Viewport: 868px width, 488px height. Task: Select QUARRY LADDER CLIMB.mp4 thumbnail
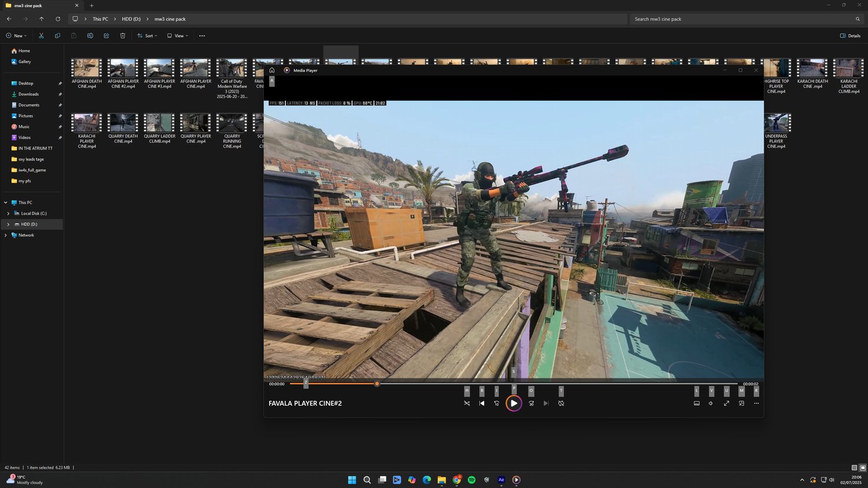coord(159,123)
